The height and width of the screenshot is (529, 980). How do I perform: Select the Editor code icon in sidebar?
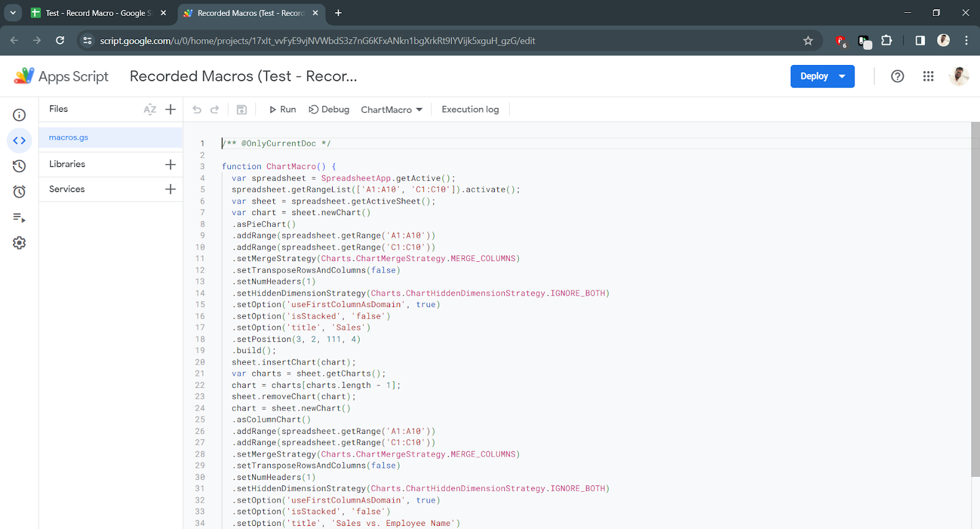(19, 140)
